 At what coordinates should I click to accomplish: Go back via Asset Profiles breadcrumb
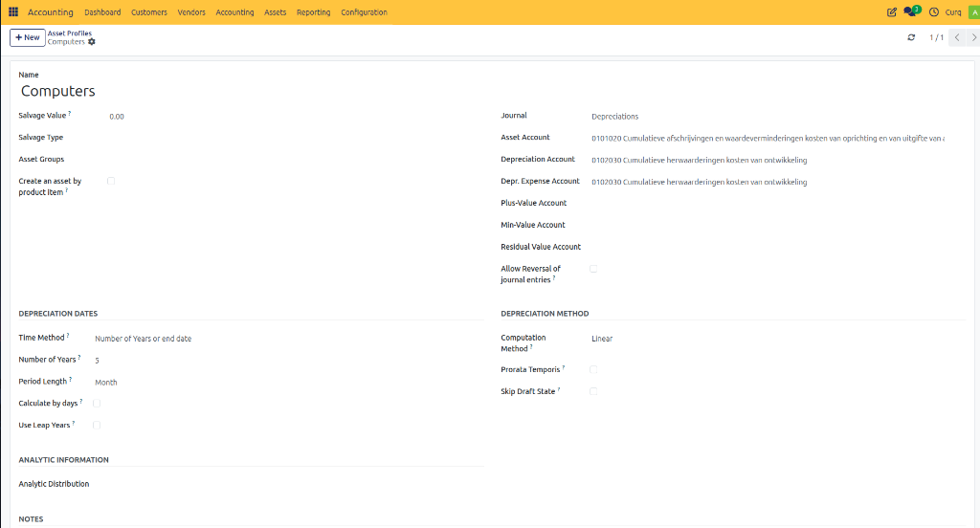tap(69, 33)
